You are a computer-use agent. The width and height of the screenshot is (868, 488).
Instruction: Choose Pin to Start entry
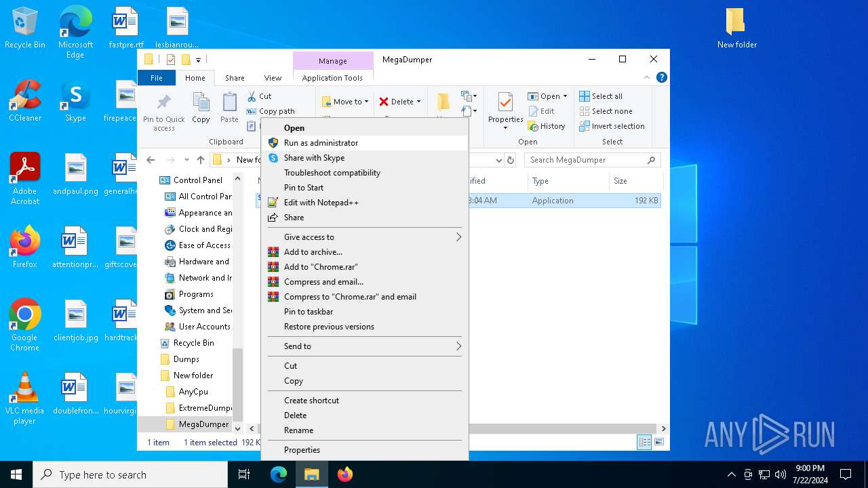[364, 188]
